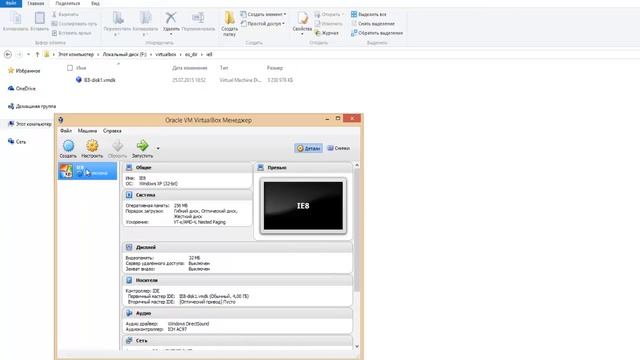The height and width of the screenshot is (360, 640).
Task: Click the Общие section header icon
Action: (129, 167)
